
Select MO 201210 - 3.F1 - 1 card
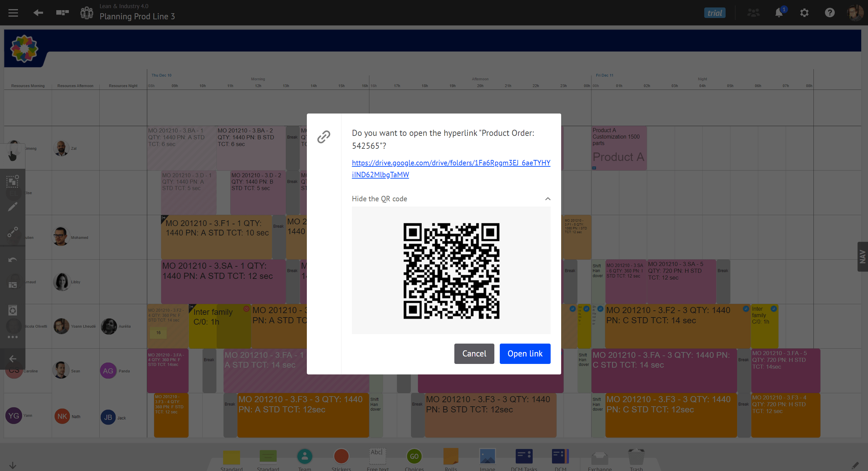tap(216, 237)
